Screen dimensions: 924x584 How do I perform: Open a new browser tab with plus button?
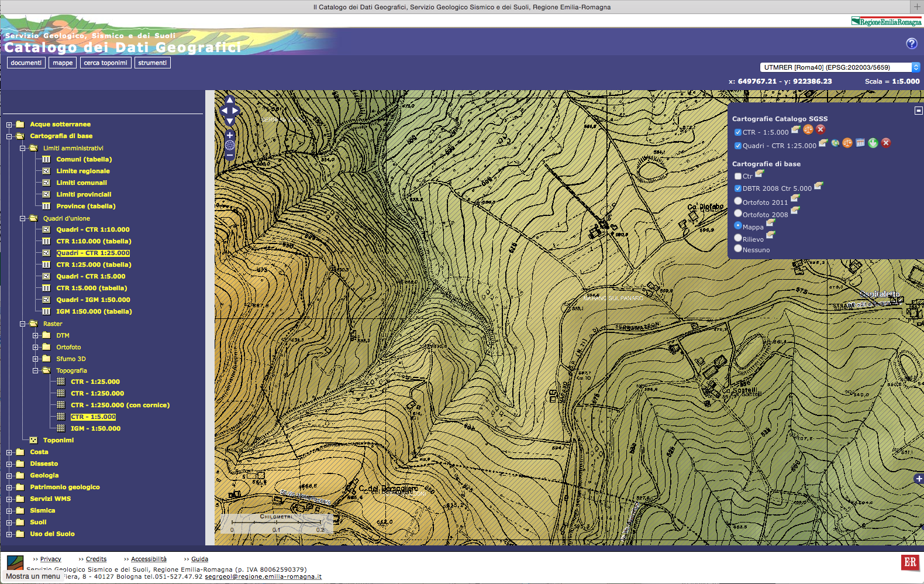coord(917,7)
